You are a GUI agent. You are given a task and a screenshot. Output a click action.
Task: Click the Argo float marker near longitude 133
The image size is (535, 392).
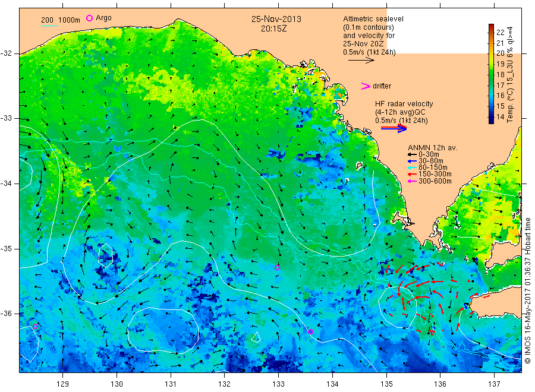(277, 268)
